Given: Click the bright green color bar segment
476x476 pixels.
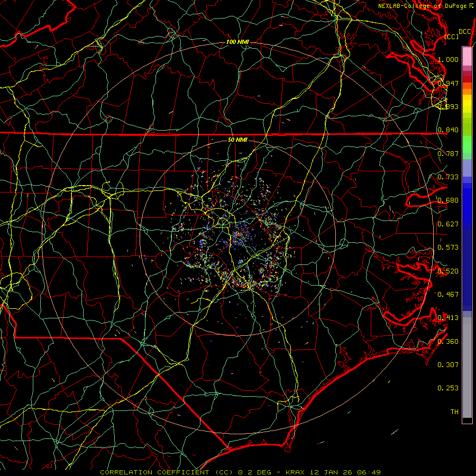Looking at the screenshot, I should point(467,144).
